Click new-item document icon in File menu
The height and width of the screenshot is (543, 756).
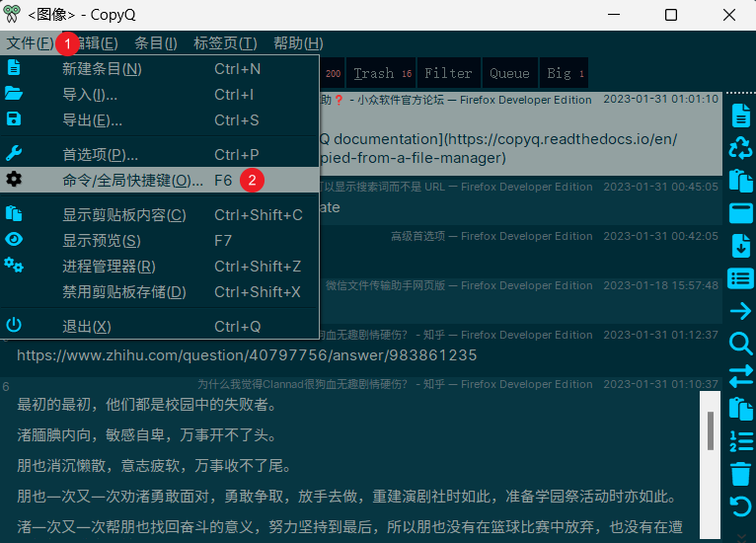pos(14,67)
